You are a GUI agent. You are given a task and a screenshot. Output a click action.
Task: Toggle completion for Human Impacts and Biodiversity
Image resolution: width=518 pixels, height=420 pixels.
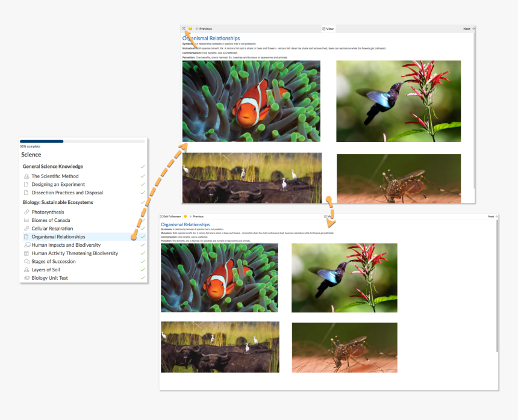[x=142, y=244]
